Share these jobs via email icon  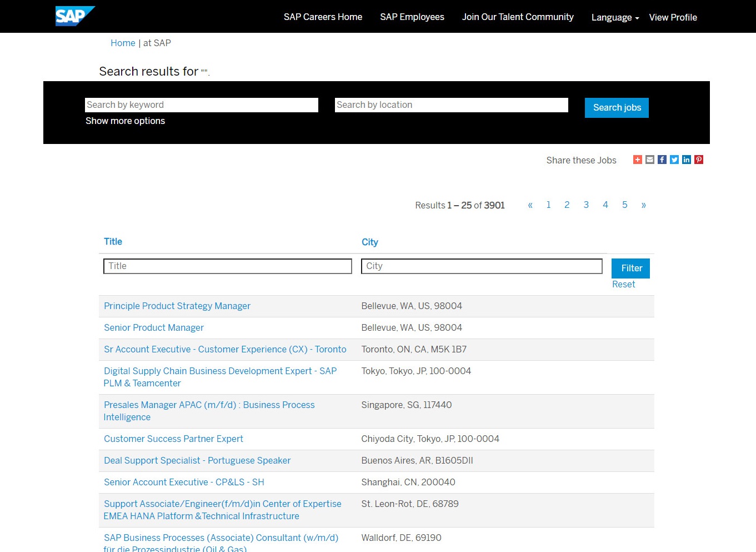[x=650, y=160]
